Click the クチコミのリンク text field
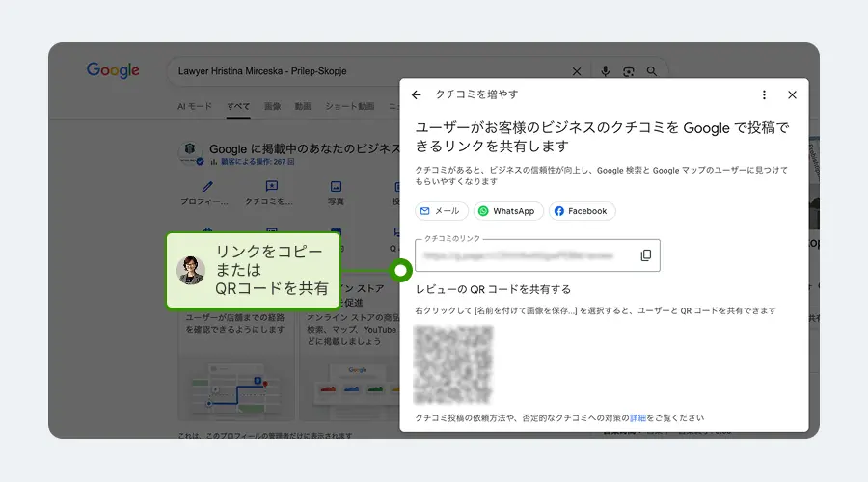868x482 pixels. pos(537,255)
